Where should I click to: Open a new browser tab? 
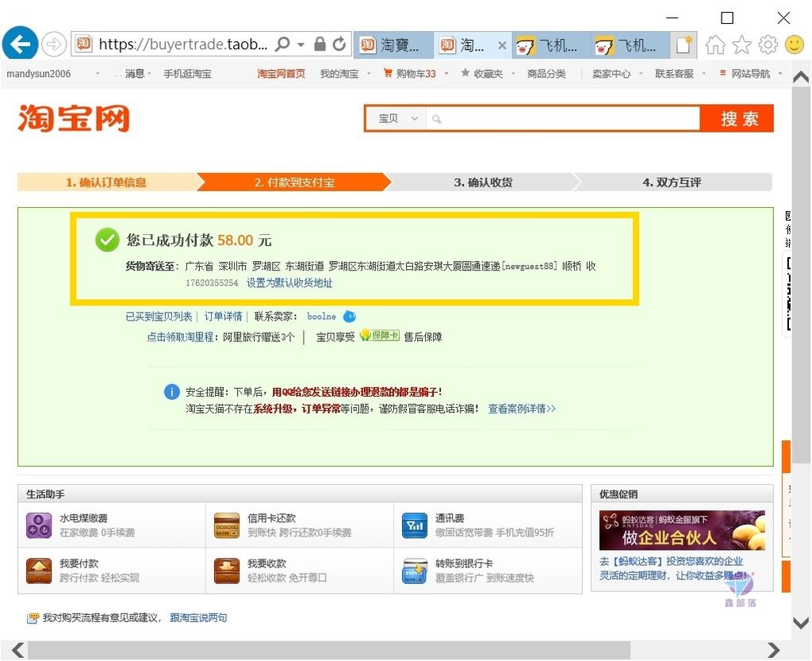tap(684, 44)
